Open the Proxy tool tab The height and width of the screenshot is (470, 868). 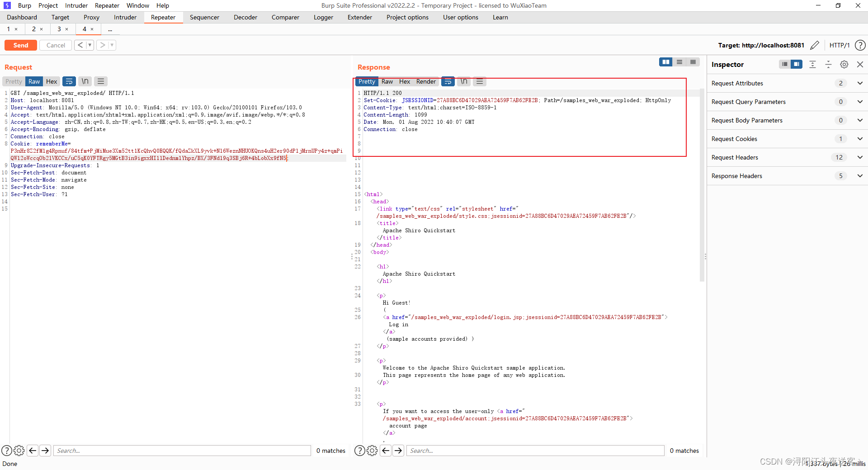point(91,17)
